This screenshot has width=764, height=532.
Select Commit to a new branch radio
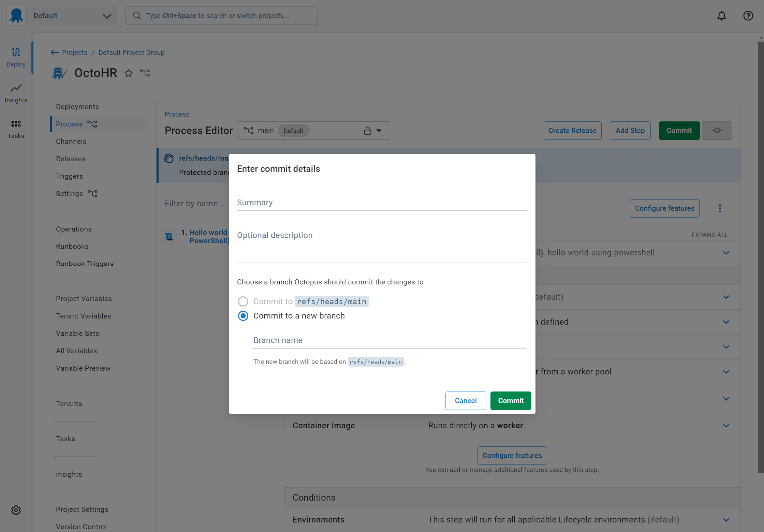(x=243, y=316)
